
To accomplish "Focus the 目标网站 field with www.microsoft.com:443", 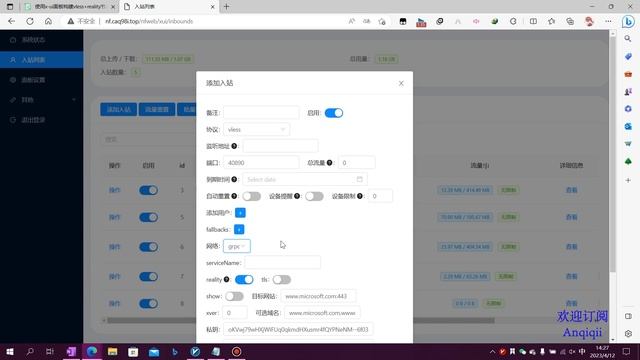I will point(318,296).
